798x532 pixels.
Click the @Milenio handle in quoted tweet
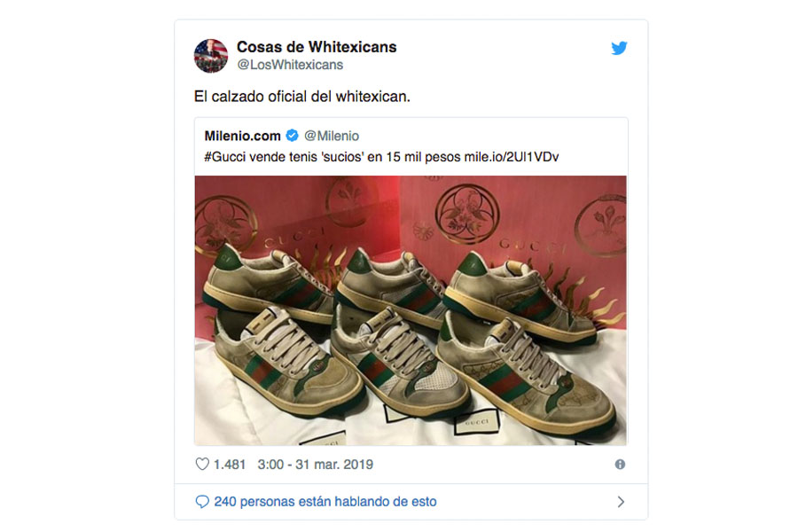tap(332, 136)
